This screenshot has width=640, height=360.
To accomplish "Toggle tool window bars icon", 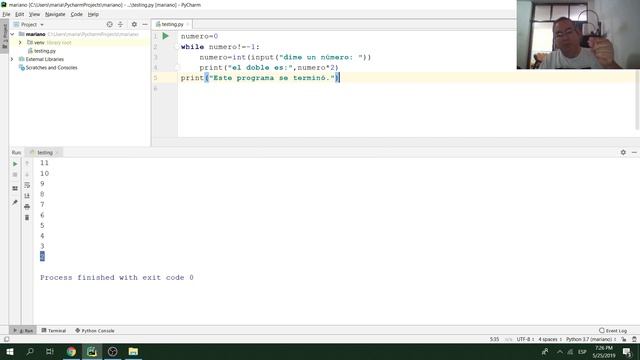I will 6,339.
